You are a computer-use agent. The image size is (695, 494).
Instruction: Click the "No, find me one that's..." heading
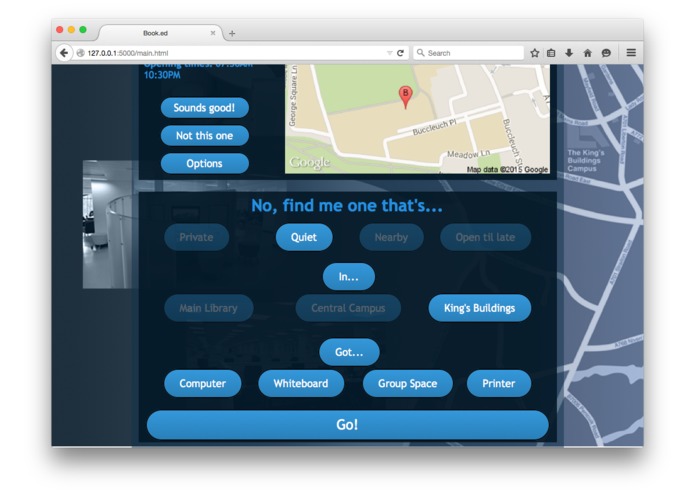pos(347,206)
